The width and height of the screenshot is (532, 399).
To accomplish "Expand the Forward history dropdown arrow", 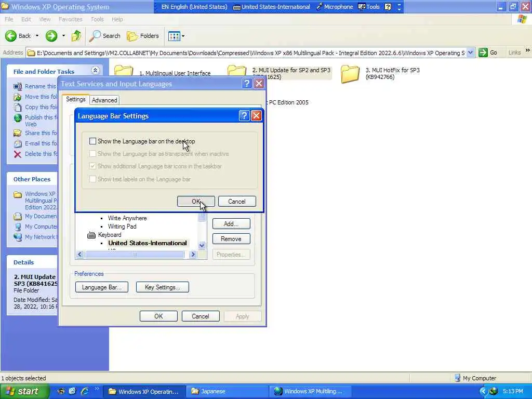I will point(63,36).
